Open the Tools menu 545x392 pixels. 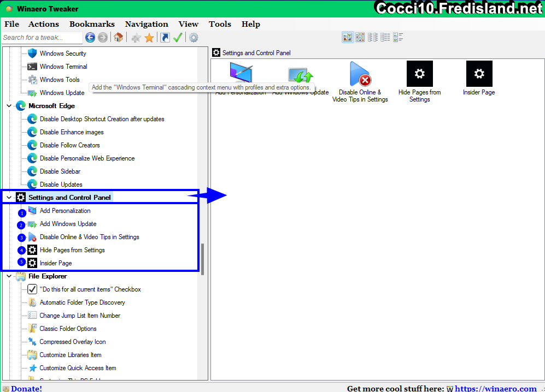pyautogui.click(x=220, y=24)
